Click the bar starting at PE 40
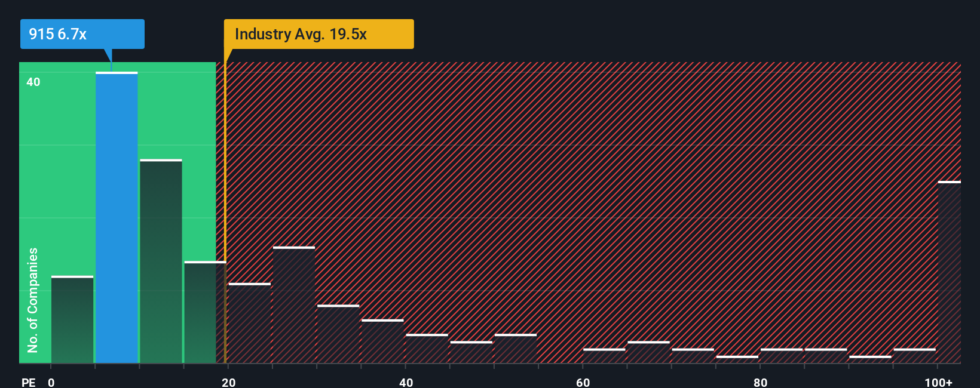Image resolution: width=980 pixels, height=388 pixels. [427, 349]
